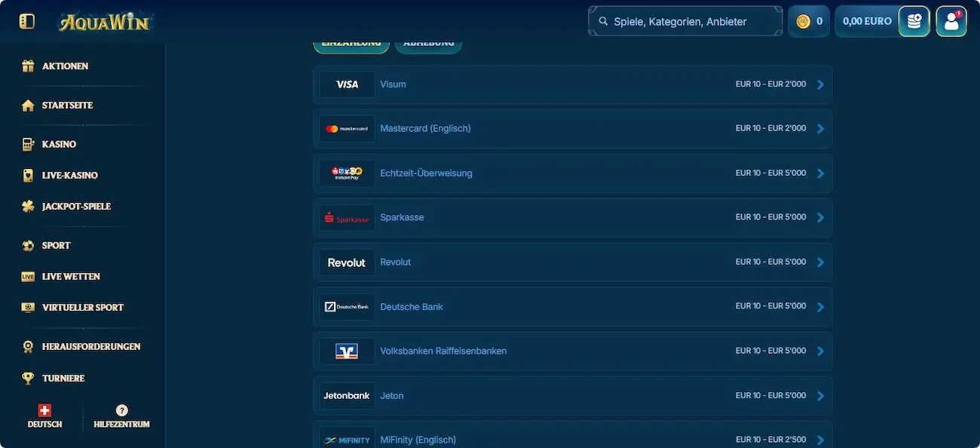Viewport: 980px width, 448px height.
Task: Open Turniere in sidebar
Action: (63, 379)
